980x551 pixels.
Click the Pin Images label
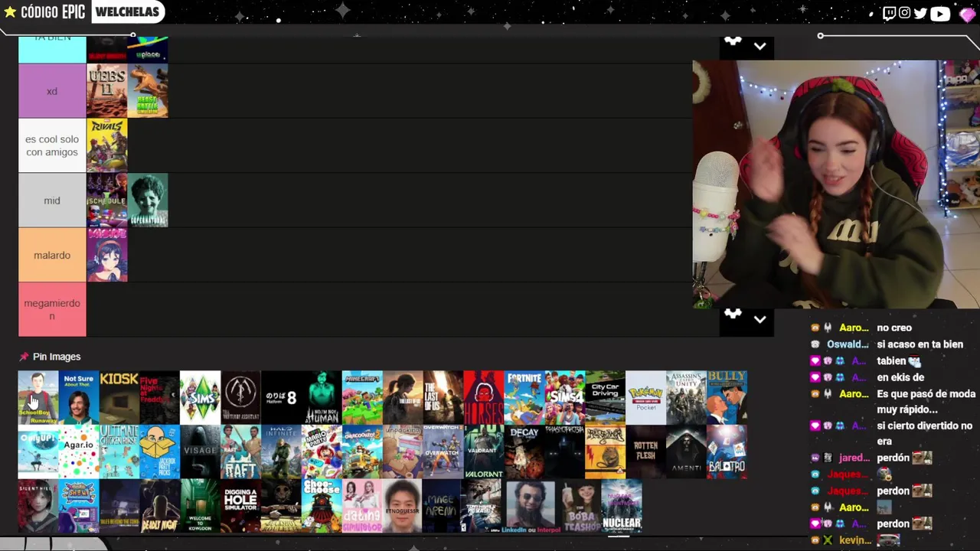pyautogui.click(x=57, y=357)
